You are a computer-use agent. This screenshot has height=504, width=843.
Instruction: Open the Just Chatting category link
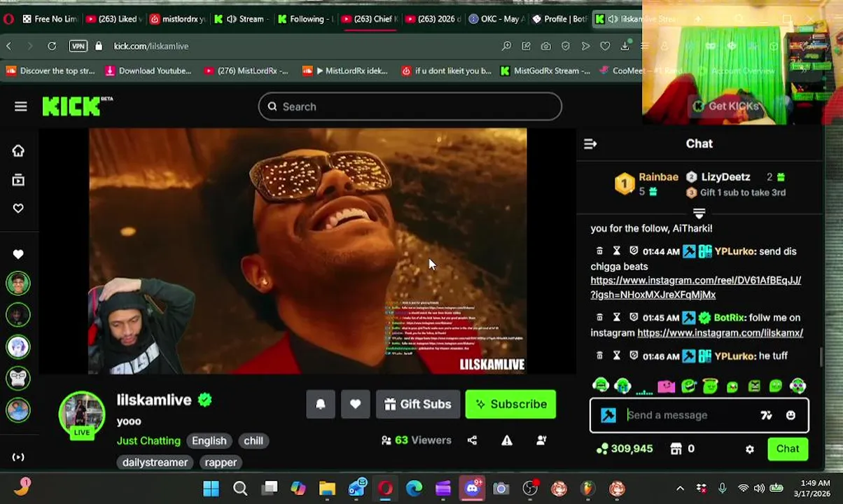click(x=148, y=440)
